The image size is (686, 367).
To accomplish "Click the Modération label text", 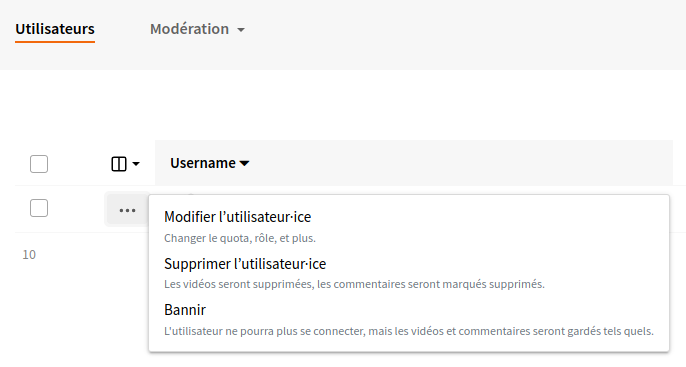I will coord(189,29).
